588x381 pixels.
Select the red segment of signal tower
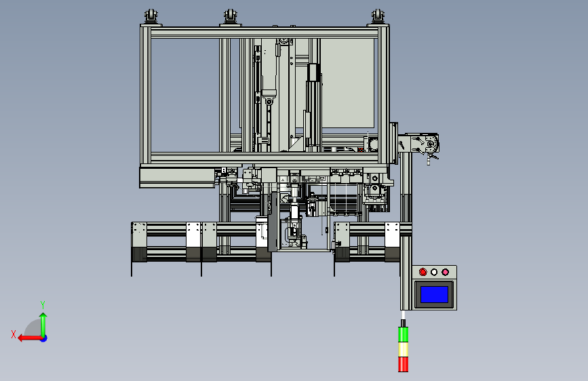coord(403,364)
